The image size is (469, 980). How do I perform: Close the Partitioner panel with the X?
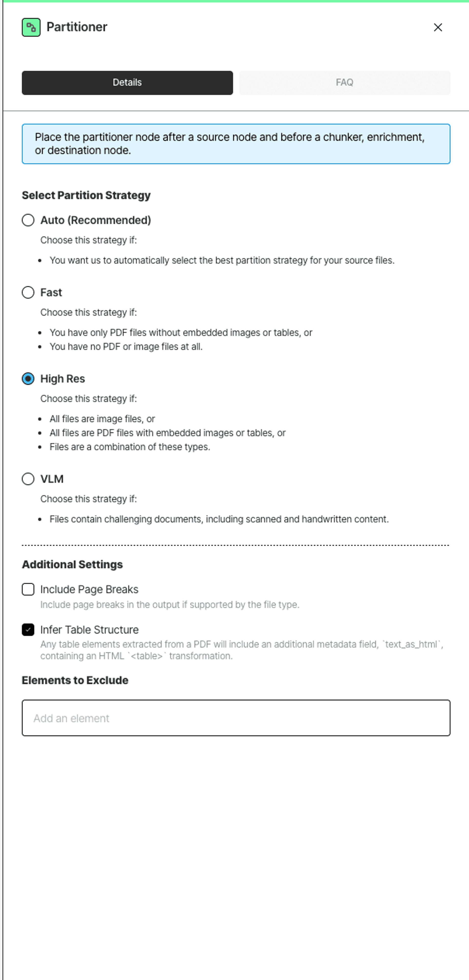[438, 27]
